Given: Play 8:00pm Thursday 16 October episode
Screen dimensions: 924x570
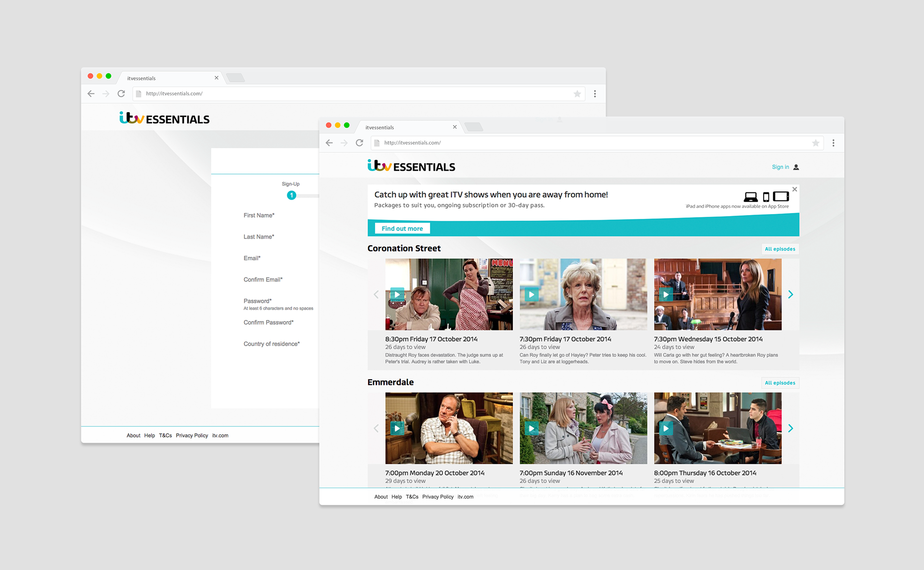Looking at the screenshot, I should tap(666, 428).
